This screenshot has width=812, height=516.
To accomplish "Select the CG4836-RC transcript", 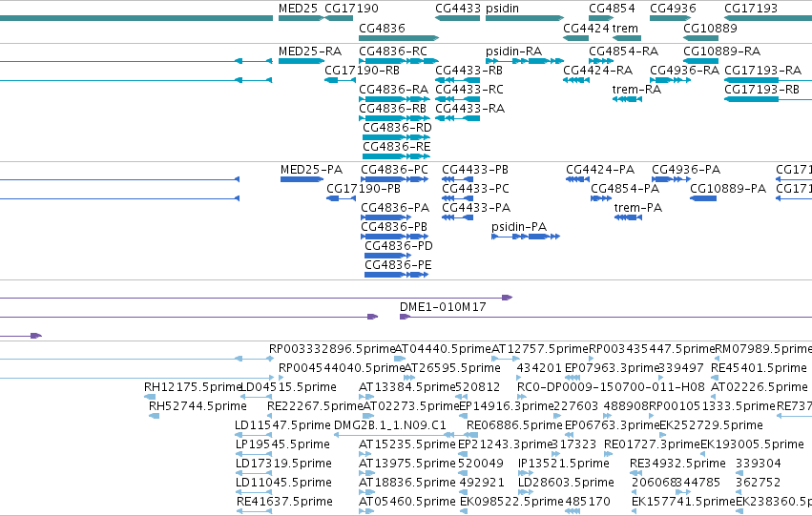I will [399, 61].
